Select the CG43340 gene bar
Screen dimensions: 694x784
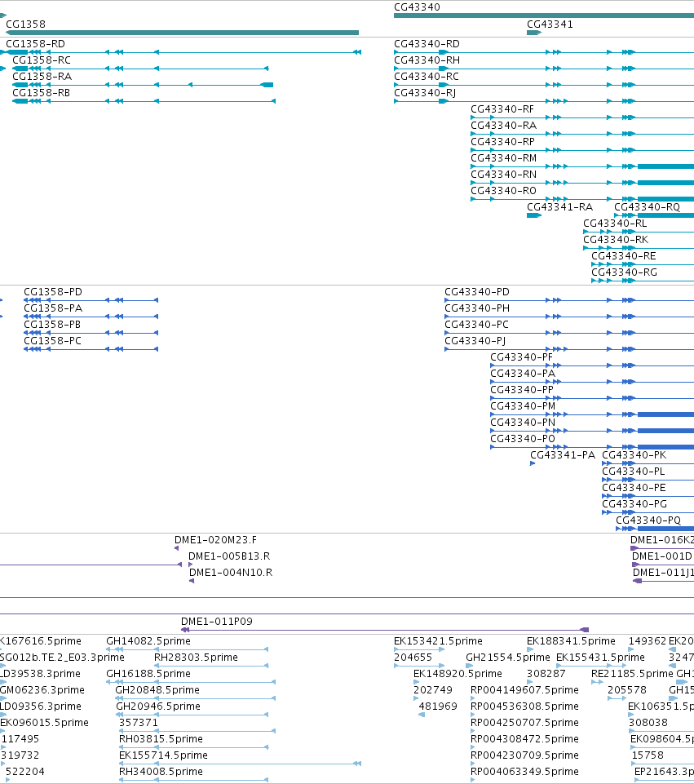544,16
